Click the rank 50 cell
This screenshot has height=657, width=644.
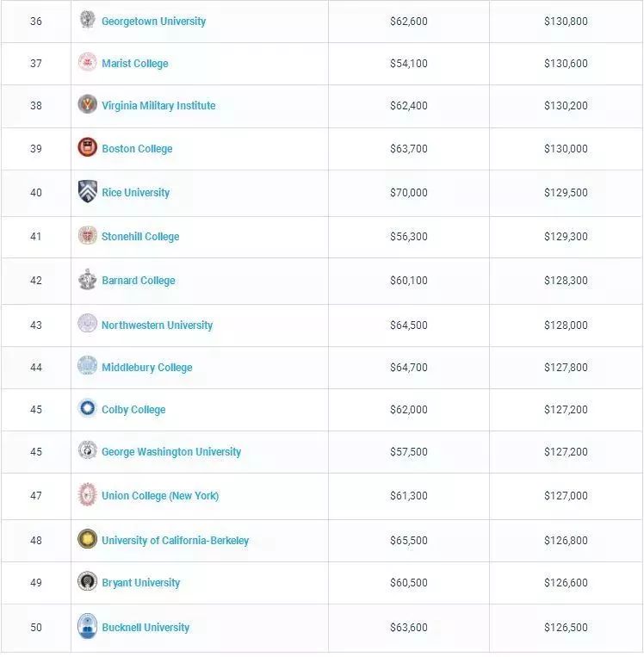[x=36, y=628]
